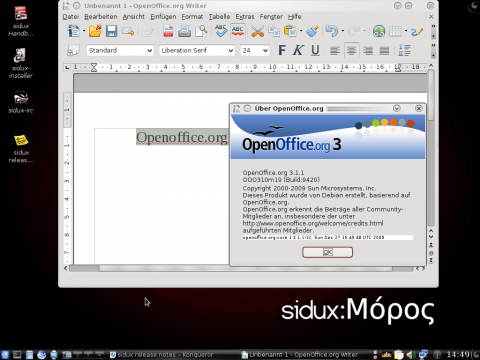Click the Unbenannt 1 Writer taskbar entry

coord(300,355)
